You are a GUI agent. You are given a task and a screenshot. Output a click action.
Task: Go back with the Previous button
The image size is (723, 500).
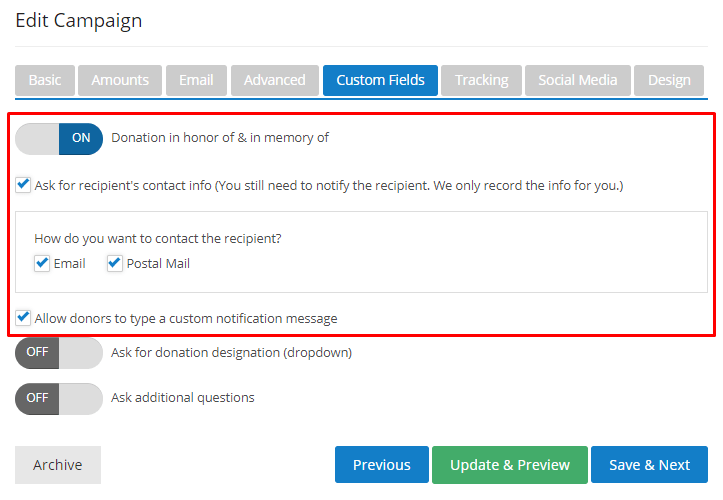(x=381, y=465)
